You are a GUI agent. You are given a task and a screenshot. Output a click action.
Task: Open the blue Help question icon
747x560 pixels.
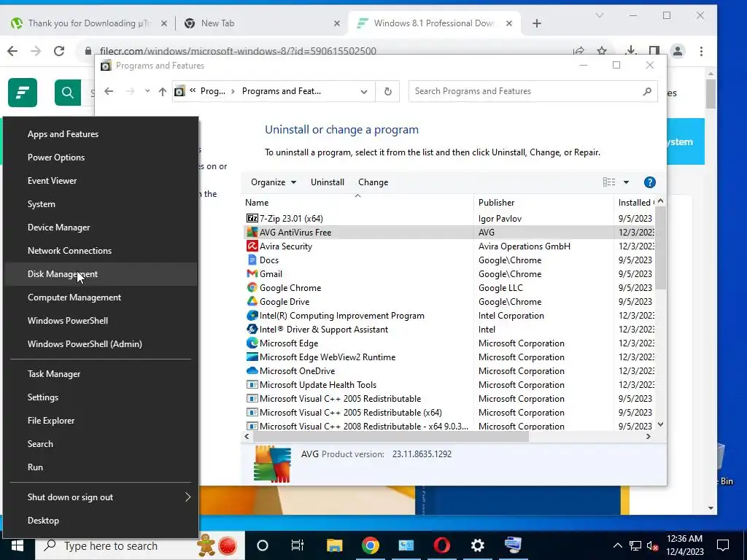coord(649,182)
